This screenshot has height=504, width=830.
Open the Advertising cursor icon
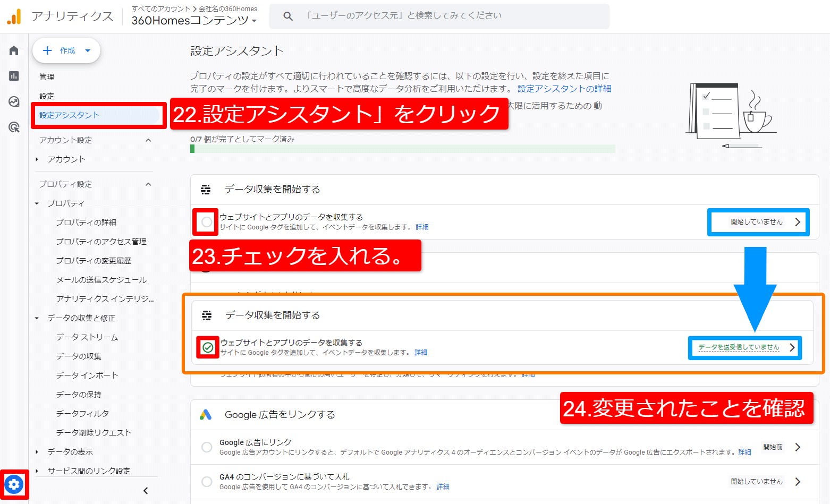[14, 127]
